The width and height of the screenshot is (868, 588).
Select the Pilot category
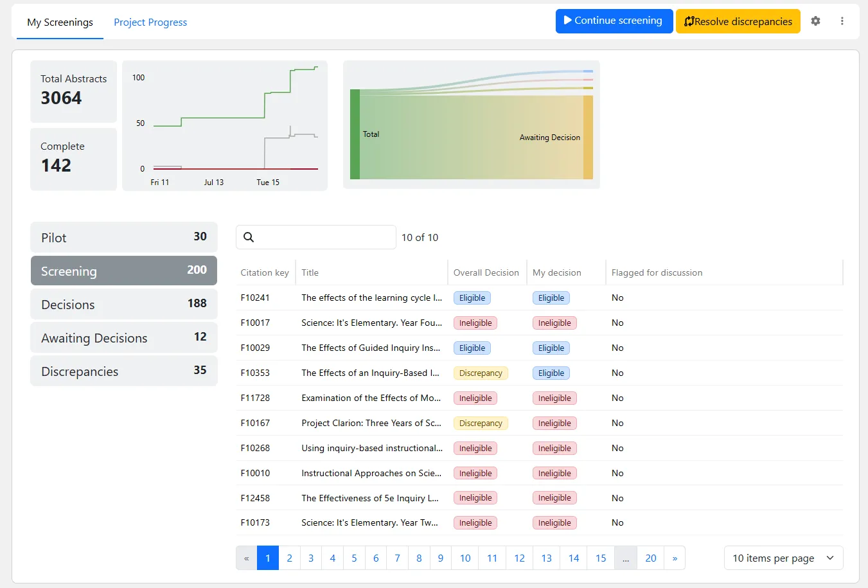124,237
